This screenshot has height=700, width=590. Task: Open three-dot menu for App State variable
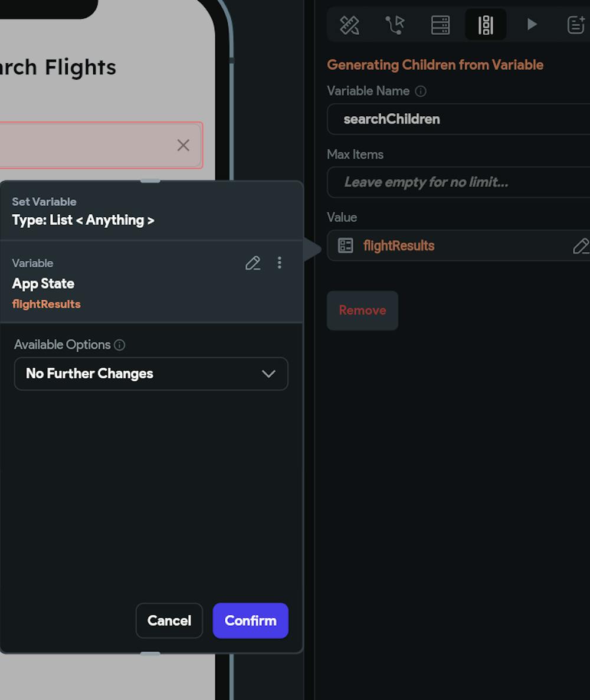pos(280,263)
